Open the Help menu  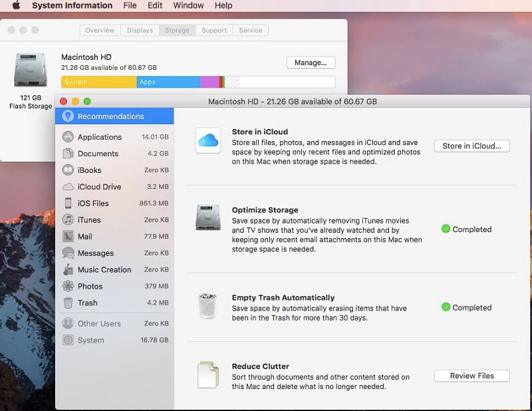[223, 5]
